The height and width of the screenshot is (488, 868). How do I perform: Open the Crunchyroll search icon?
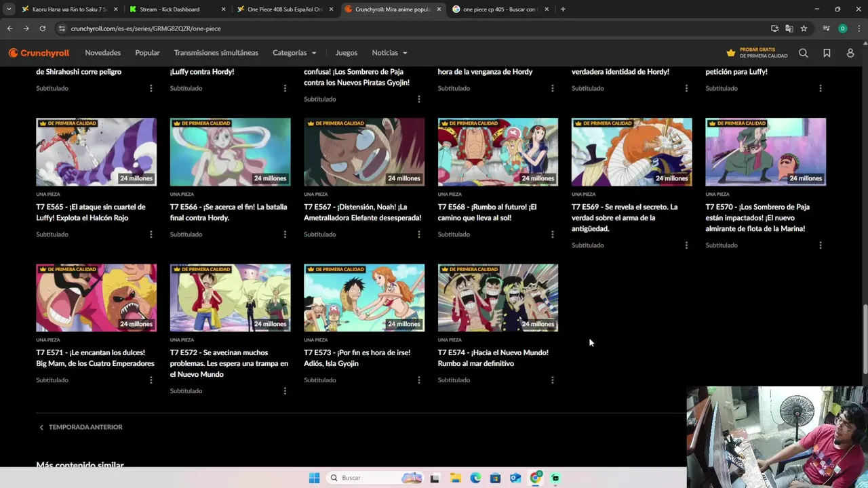click(803, 53)
